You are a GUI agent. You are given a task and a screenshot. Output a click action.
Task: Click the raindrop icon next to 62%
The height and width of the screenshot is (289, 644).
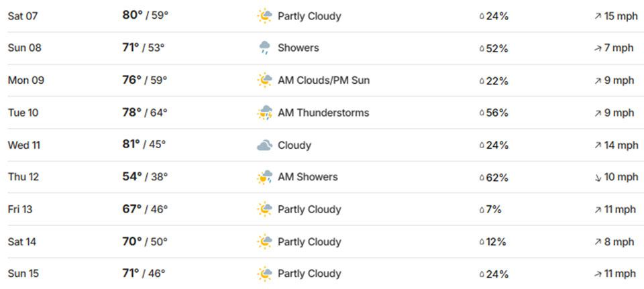pos(481,178)
